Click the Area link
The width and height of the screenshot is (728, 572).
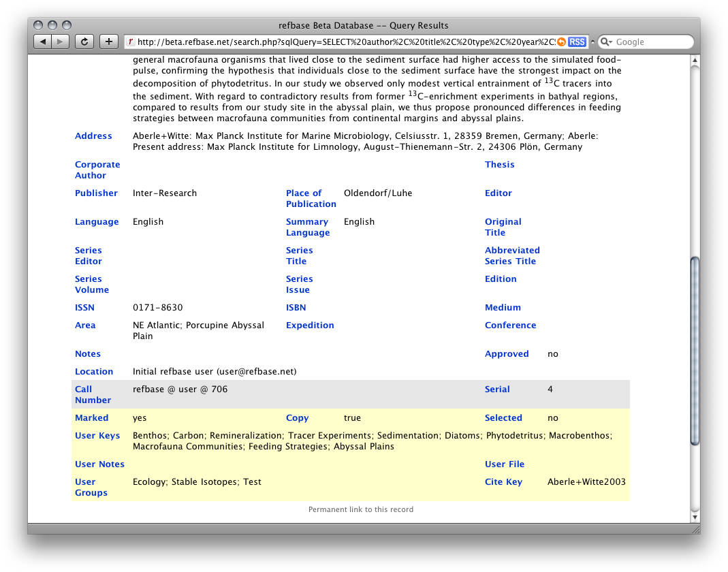pos(85,325)
